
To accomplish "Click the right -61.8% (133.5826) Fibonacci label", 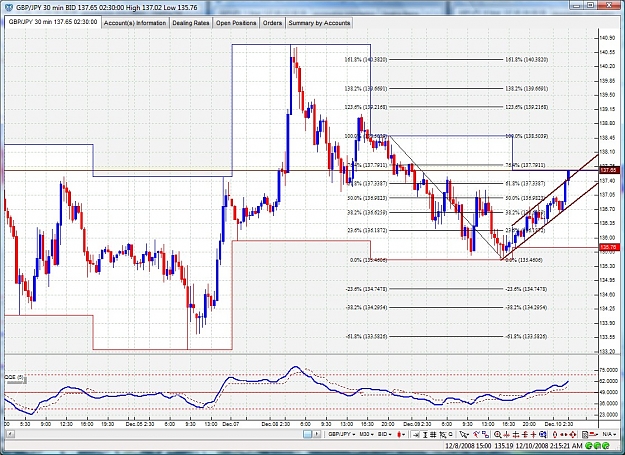I will (526, 337).
